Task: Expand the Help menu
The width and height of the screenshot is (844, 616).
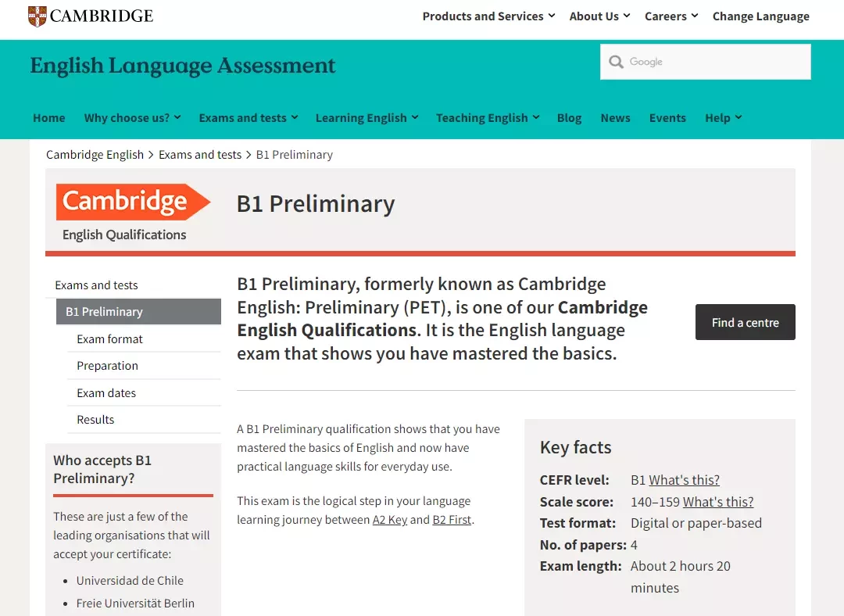Action: 724,118
